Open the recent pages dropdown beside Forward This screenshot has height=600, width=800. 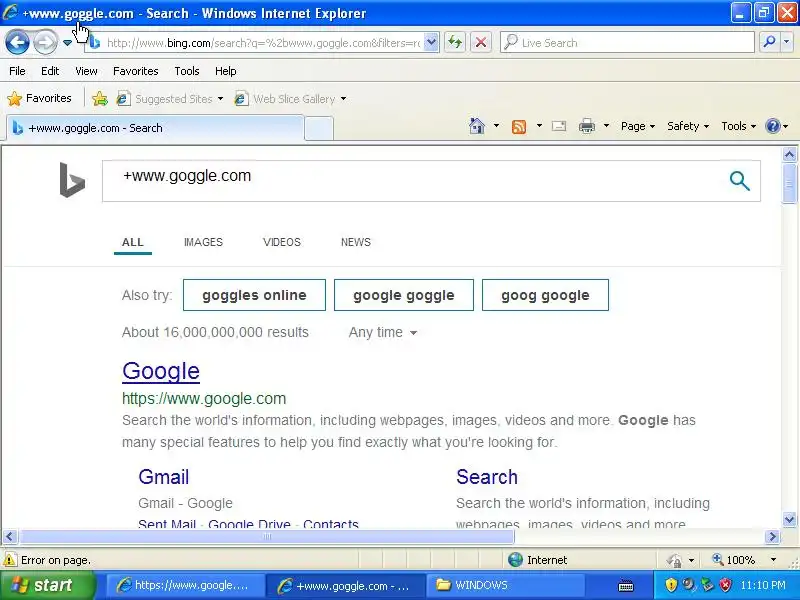pos(67,43)
